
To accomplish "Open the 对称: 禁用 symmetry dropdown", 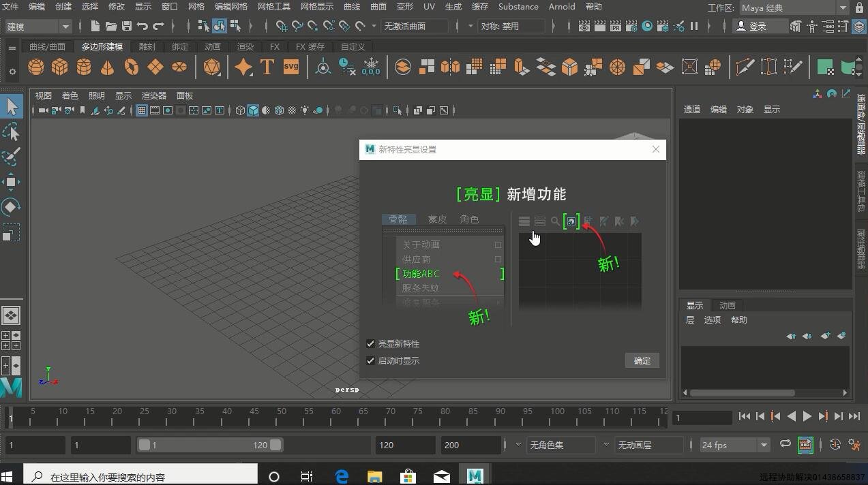I will click(x=511, y=27).
